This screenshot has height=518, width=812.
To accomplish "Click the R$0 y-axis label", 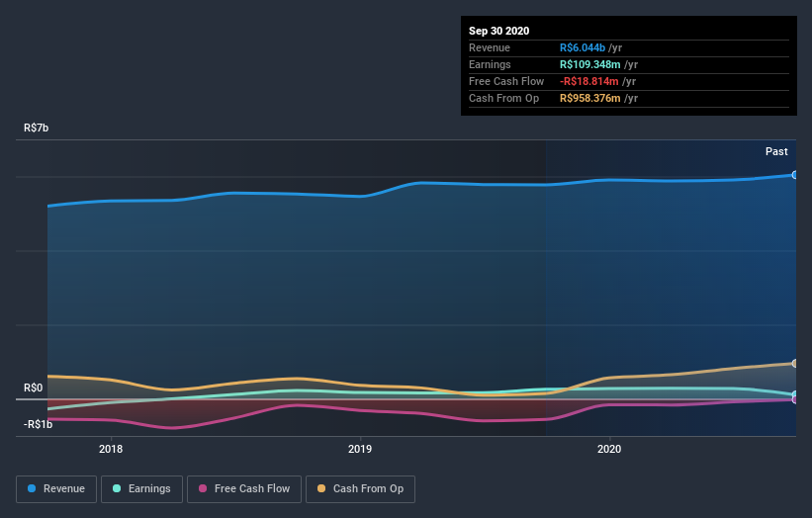I will tap(34, 388).
